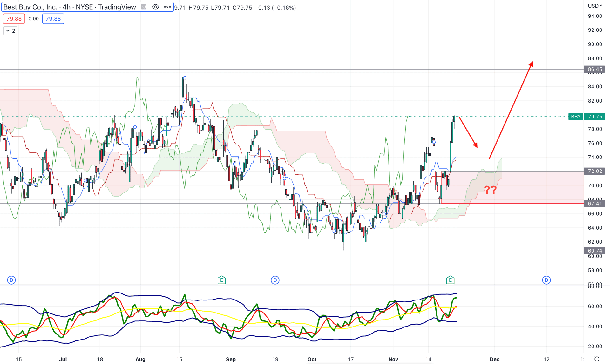Click the flag icon beside TradingView title
The width and height of the screenshot is (610, 364).
[x=144, y=7]
